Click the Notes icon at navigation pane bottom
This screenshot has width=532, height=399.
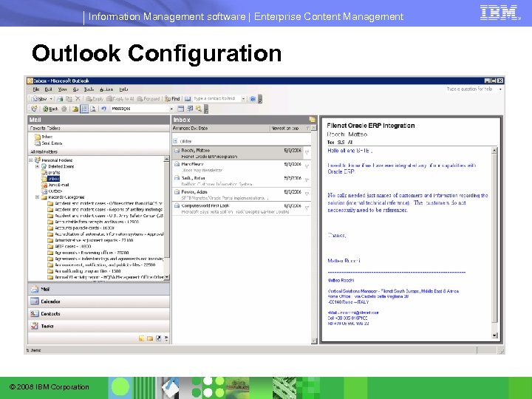click(141, 338)
